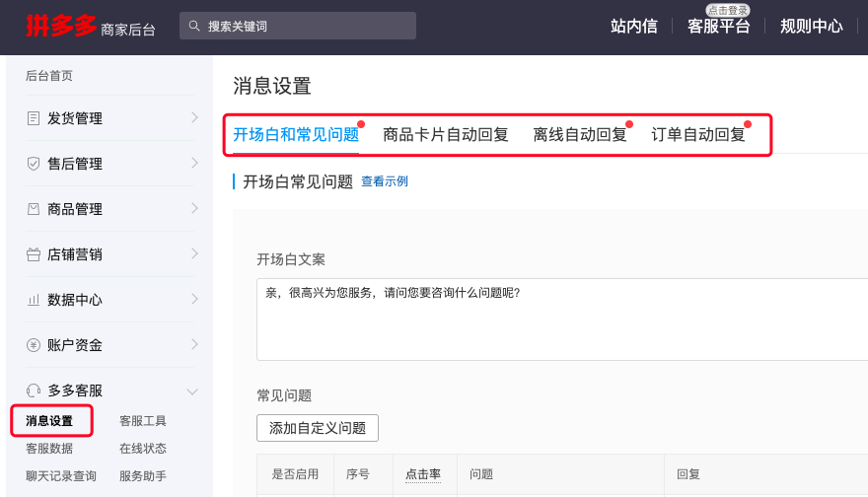
Task: Open 客服平台 in the top bar
Action: [718, 27]
